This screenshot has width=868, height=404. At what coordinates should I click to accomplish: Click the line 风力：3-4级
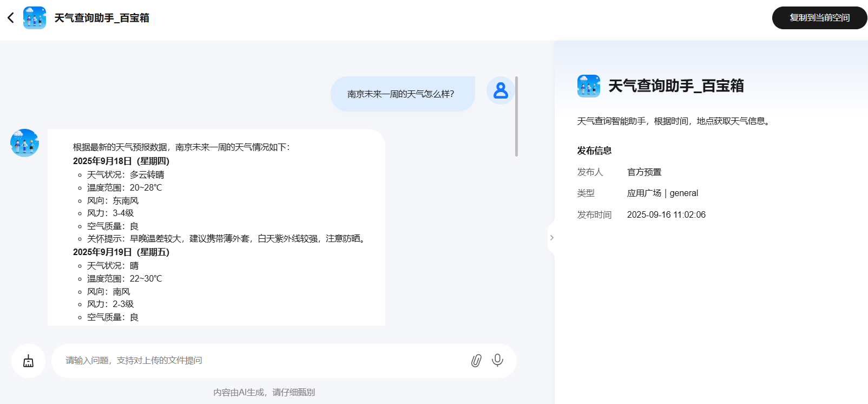pyautogui.click(x=110, y=213)
